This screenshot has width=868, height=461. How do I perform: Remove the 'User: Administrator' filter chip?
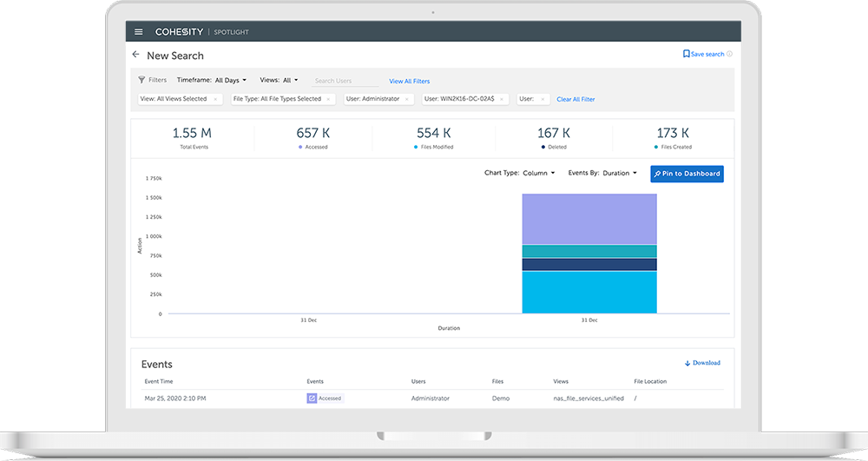tap(406, 99)
